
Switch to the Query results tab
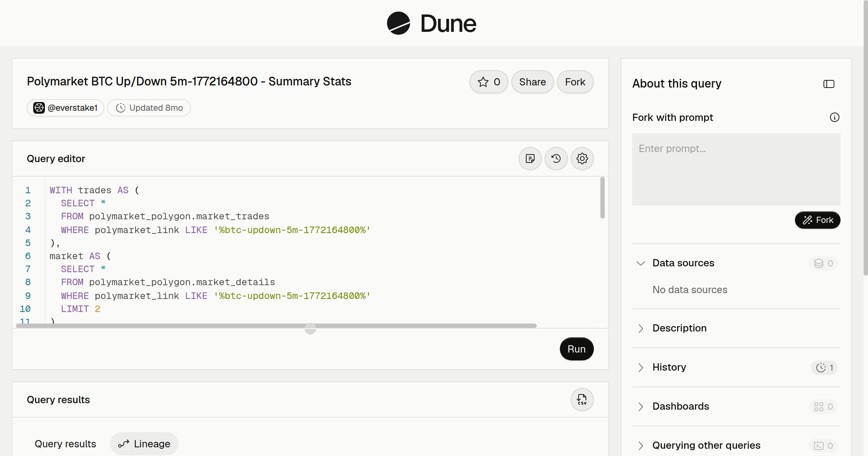click(65, 444)
